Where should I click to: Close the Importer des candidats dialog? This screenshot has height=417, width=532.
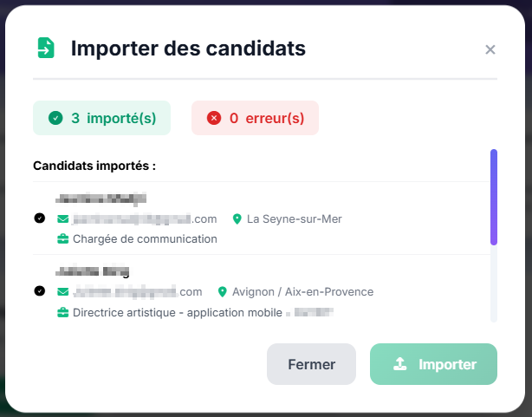(x=490, y=49)
